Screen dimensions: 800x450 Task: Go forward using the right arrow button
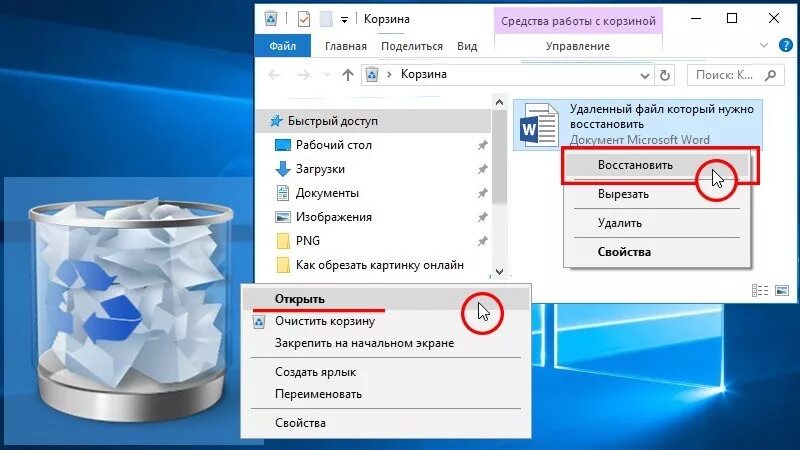304,75
